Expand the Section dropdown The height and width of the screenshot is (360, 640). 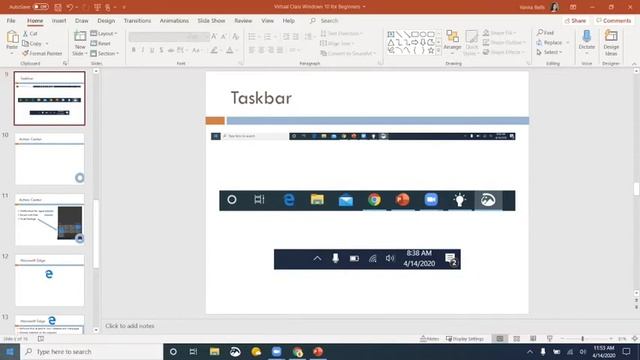[104, 53]
